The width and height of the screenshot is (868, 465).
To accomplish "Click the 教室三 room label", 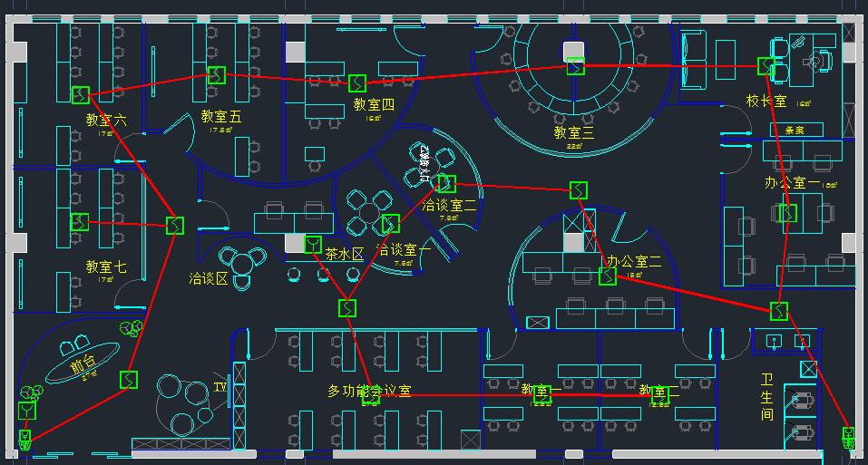I will click(x=574, y=132).
